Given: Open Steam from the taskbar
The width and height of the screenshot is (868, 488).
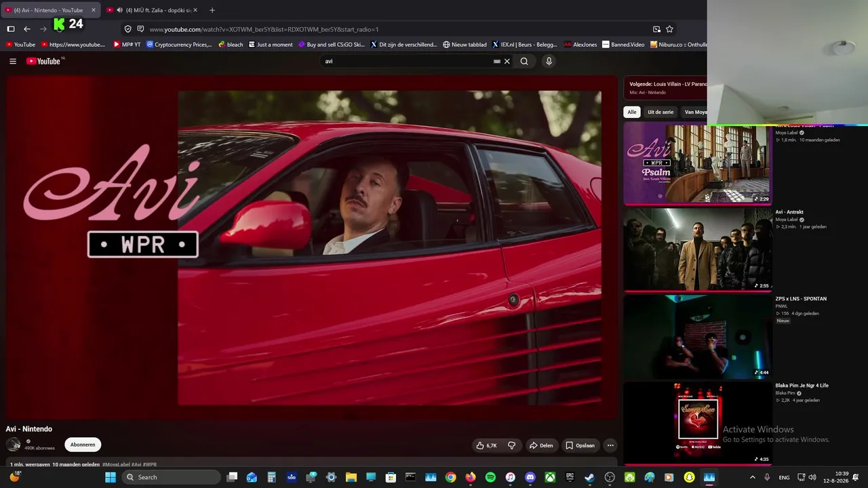Looking at the screenshot, I should point(590,477).
